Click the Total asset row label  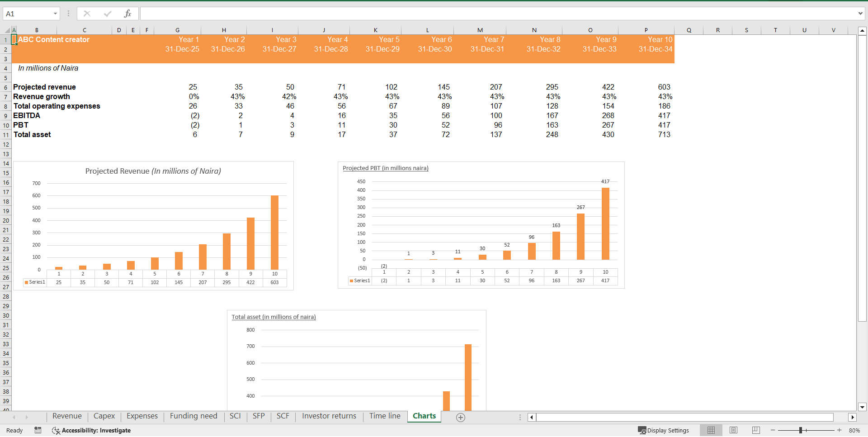pos(32,135)
